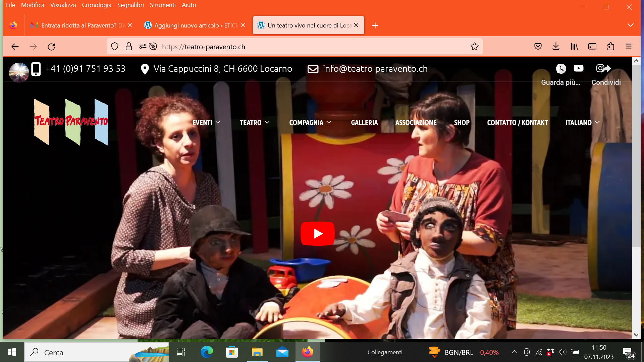The image size is (644, 362).
Task: Close the Un teatro vivo tab
Action: 356,25
